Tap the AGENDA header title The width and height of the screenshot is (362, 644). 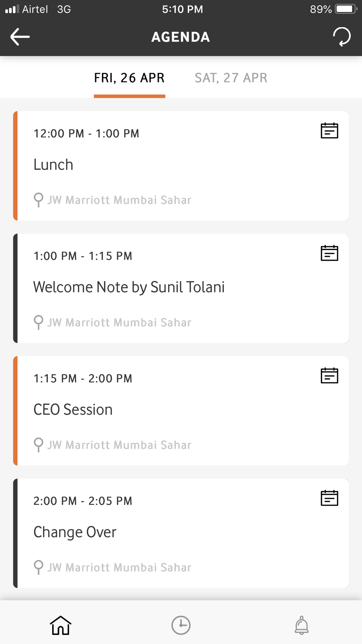pos(181,37)
